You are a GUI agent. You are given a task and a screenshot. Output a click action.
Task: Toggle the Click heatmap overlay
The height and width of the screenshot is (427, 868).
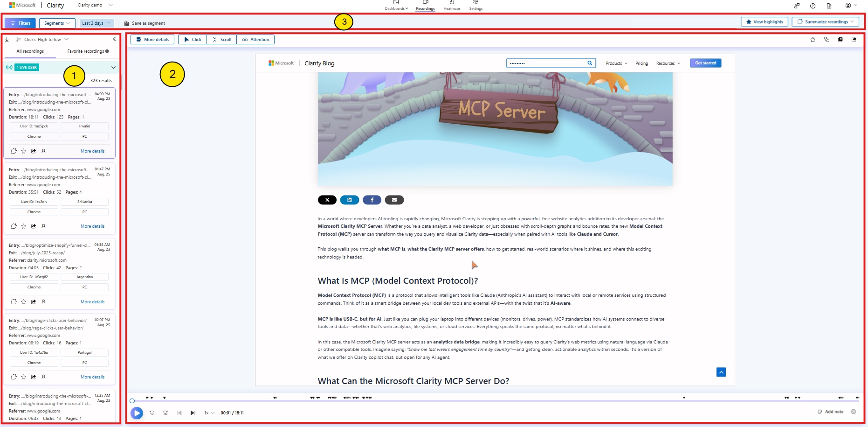point(193,40)
